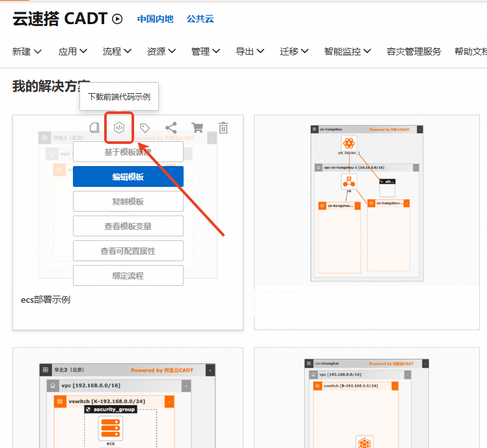The image size is (487, 448).
Task: Click the 编辑模板 button
Action: pos(128,176)
